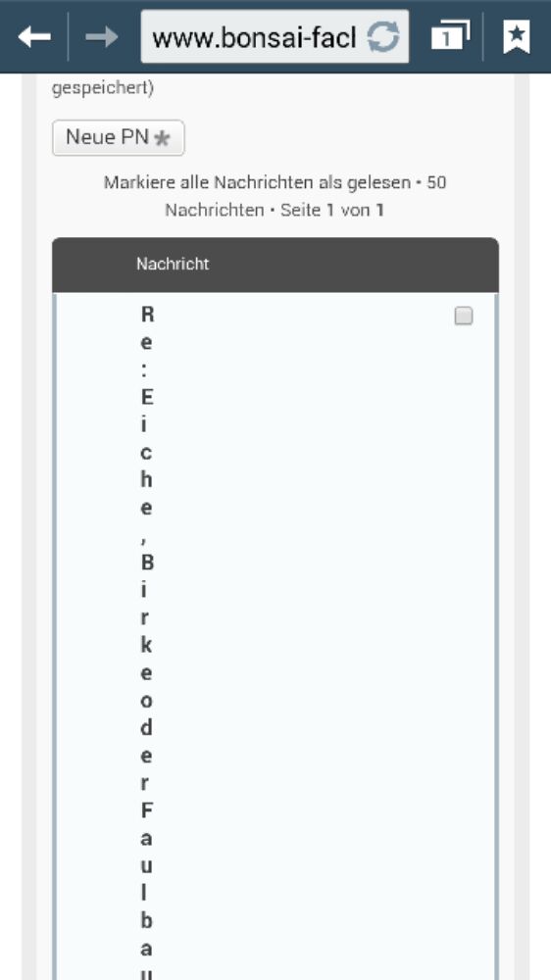
Task: Compose a message with Neue PN button
Action: 119,137
